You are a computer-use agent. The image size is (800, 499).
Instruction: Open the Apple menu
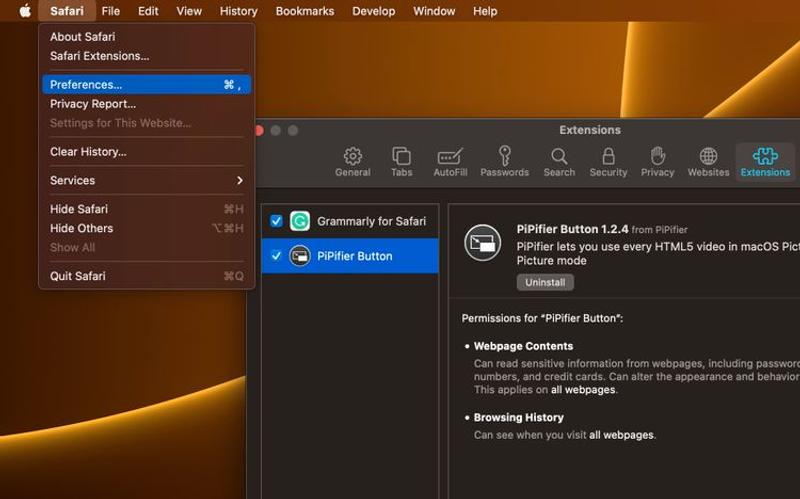click(x=25, y=11)
